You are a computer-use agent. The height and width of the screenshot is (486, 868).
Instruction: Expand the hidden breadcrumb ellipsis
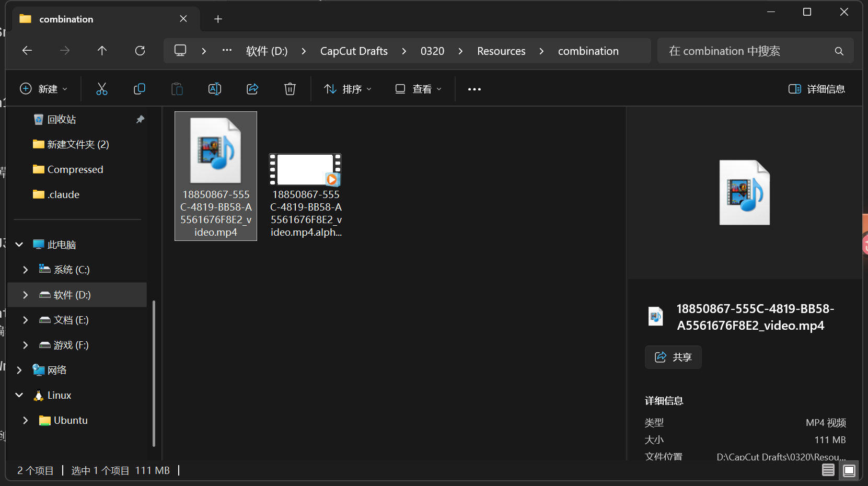coord(227,51)
